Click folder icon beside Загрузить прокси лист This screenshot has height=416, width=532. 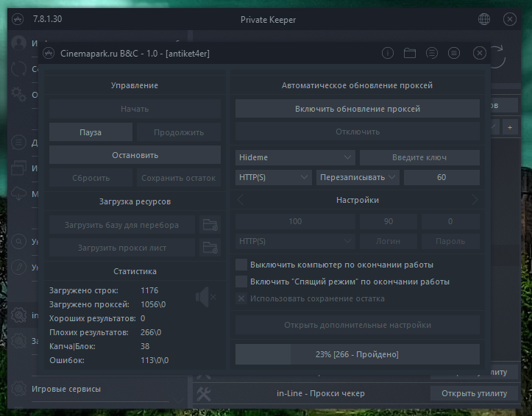pos(210,248)
